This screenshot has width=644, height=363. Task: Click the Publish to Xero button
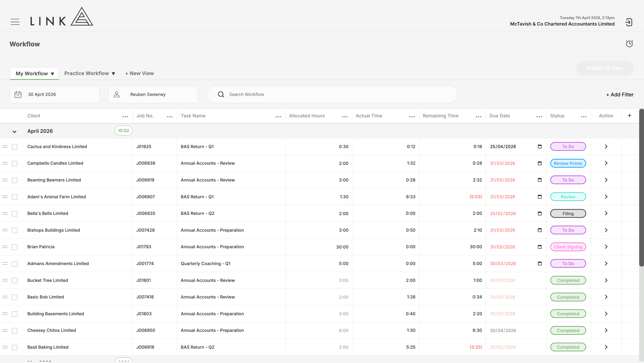point(605,68)
